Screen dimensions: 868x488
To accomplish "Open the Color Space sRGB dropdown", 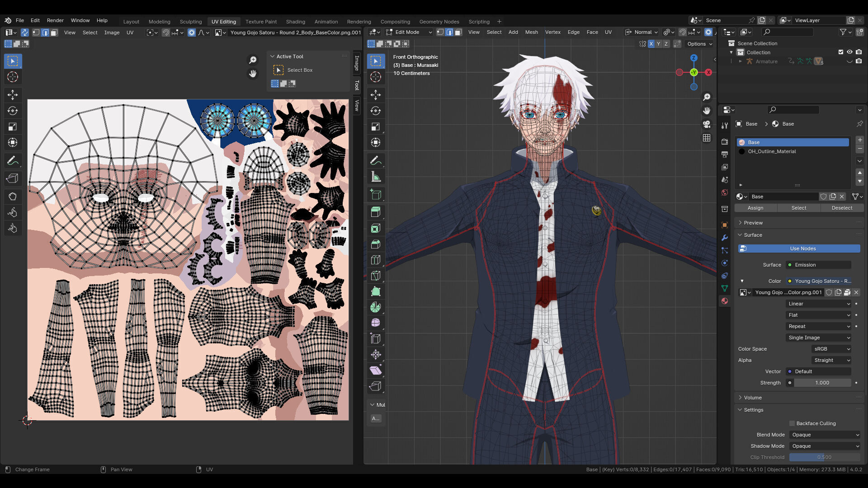I will coord(831,349).
